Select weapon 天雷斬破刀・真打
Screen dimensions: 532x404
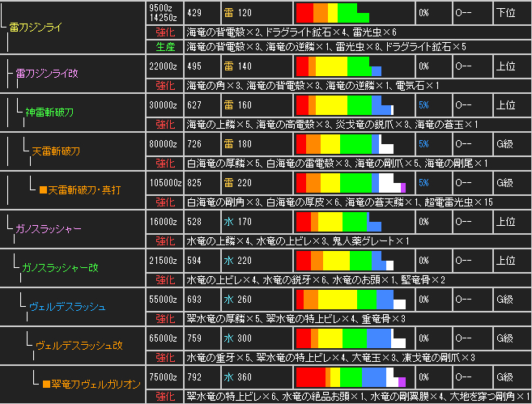click(80, 190)
